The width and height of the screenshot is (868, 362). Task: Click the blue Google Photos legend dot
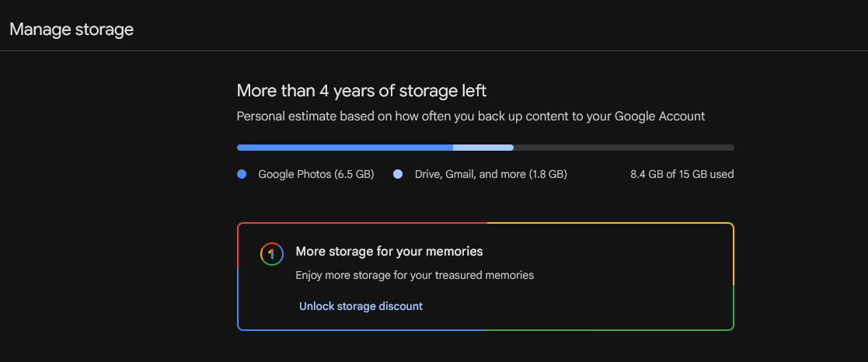click(242, 174)
